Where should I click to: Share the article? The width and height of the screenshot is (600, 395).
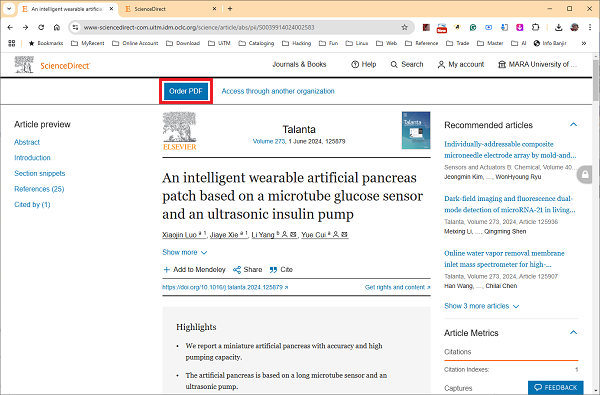pyautogui.click(x=248, y=269)
